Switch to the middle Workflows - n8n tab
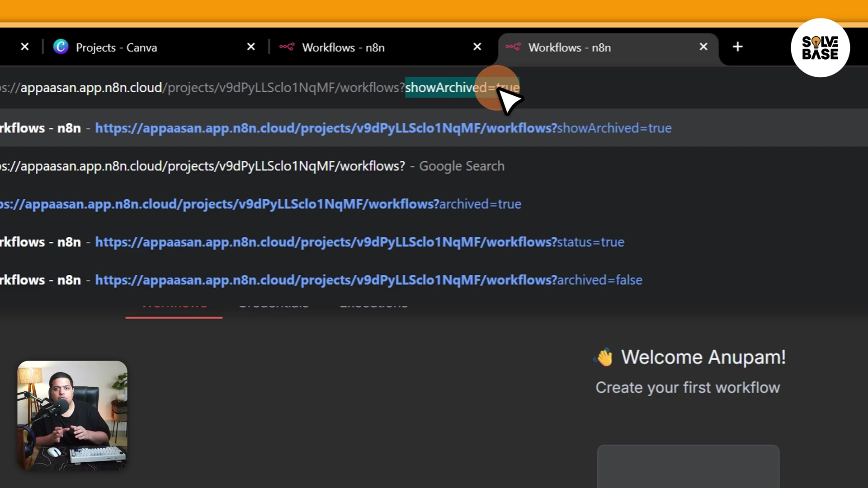 tap(362, 47)
